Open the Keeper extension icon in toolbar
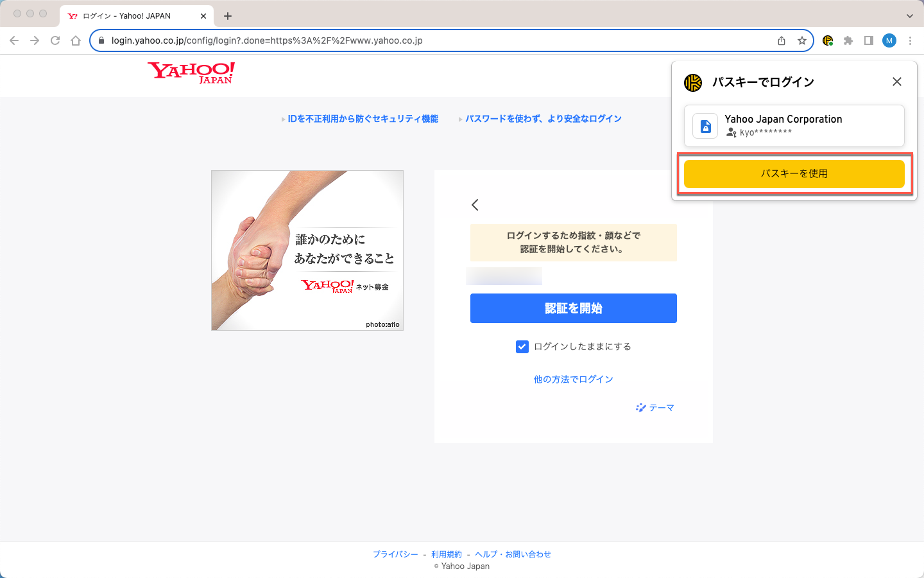Screen dimensions: 924x578 (828, 40)
